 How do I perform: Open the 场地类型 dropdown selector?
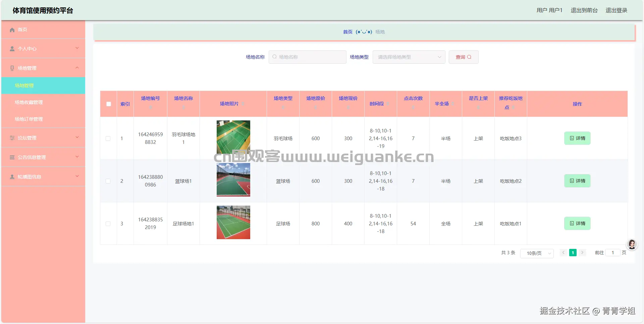coord(409,57)
